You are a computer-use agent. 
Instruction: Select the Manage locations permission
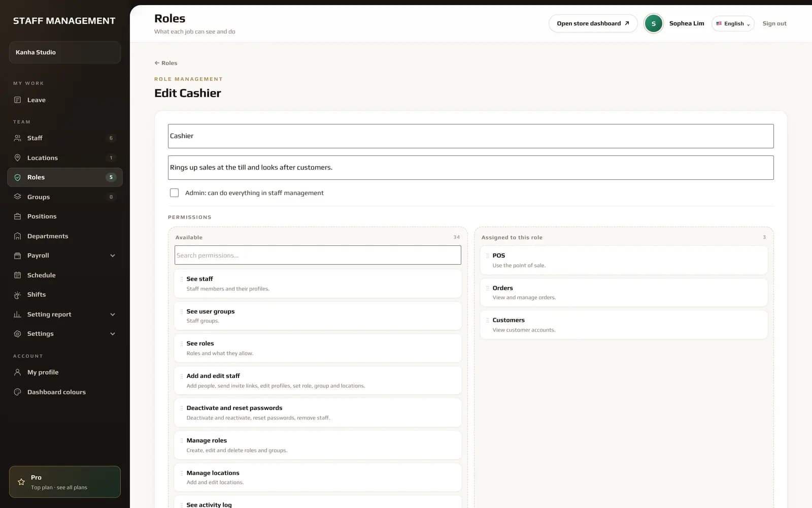tap(318, 478)
